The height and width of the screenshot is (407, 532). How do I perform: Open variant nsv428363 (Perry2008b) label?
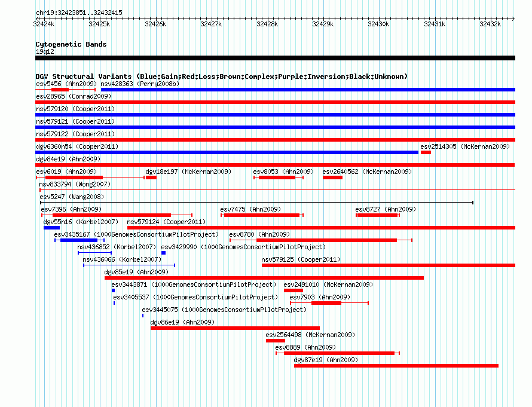(140, 84)
